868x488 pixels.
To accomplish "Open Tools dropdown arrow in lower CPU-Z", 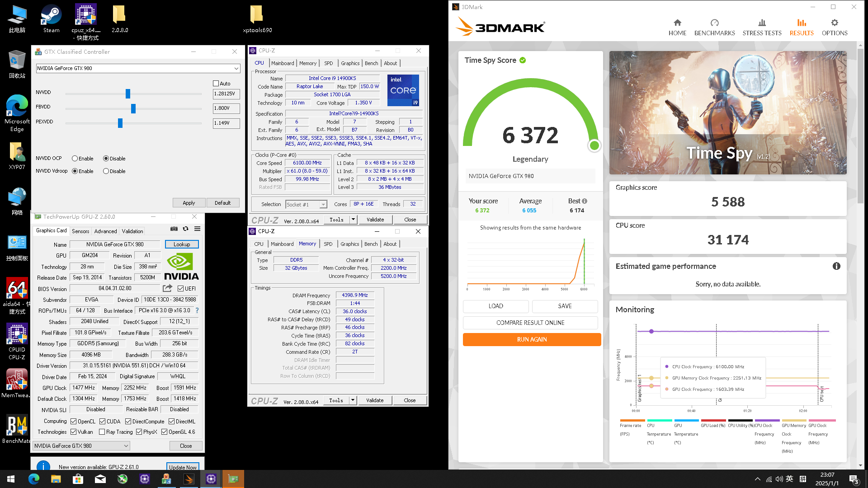I will coord(353,400).
